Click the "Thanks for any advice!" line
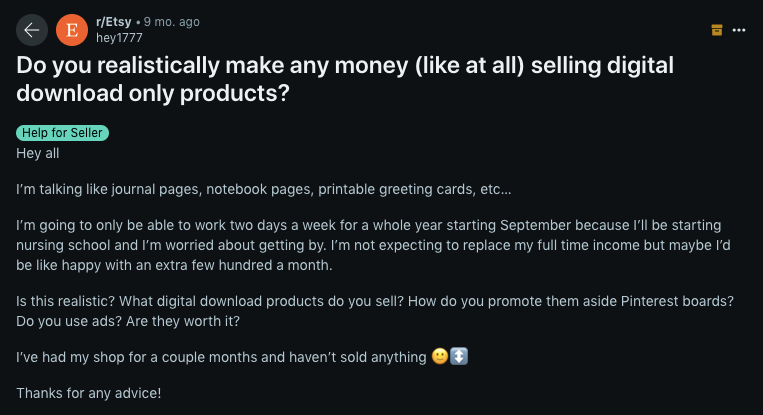The width and height of the screenshot is (763, 415). click(88, 393)
